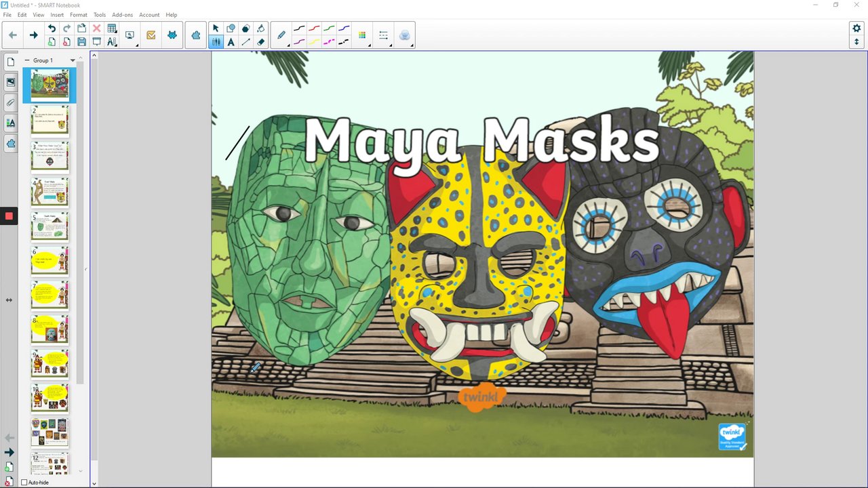Redo the last undone action

pos(66,28)
